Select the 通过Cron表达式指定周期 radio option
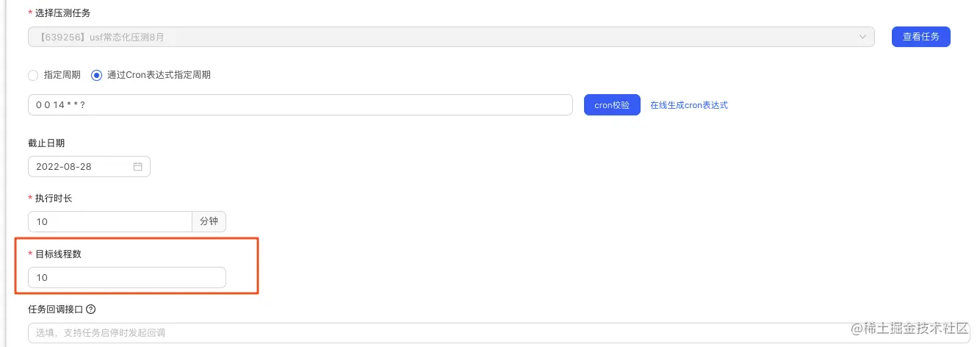This screenshot has width=980, height=347. pyautogui.click(x=96, y=75)
